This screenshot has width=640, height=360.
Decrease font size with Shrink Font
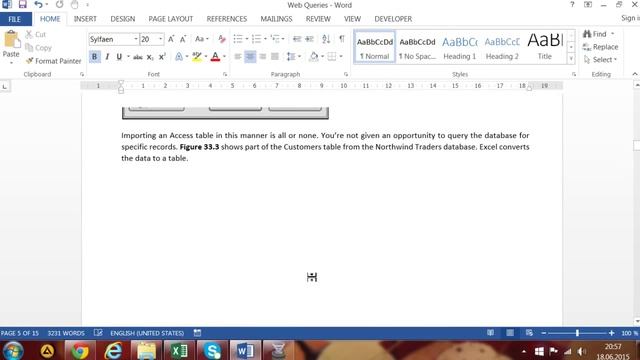coord(183,39)
